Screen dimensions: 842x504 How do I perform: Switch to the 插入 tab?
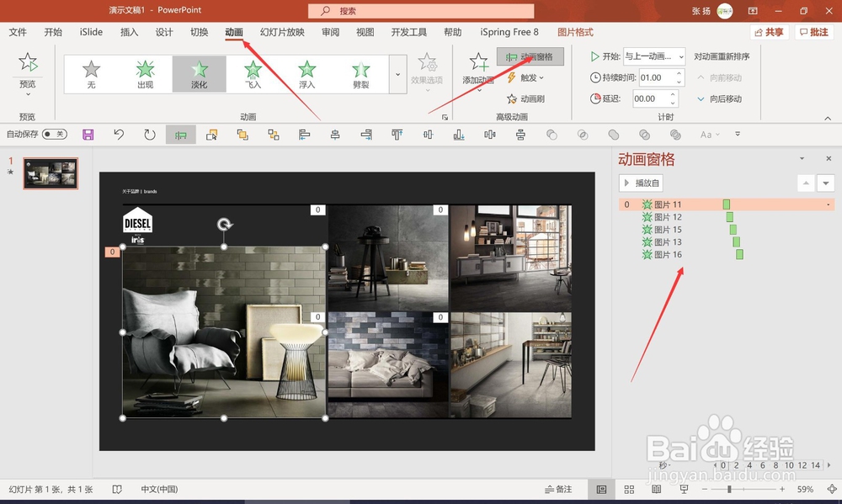click(x=129, y=32)
